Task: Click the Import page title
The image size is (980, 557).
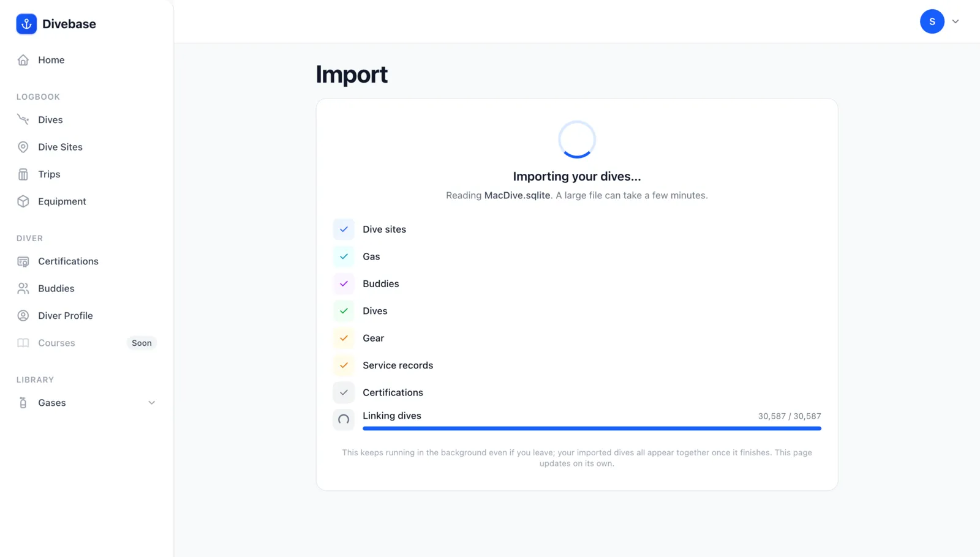Action: tap(352, 75)
